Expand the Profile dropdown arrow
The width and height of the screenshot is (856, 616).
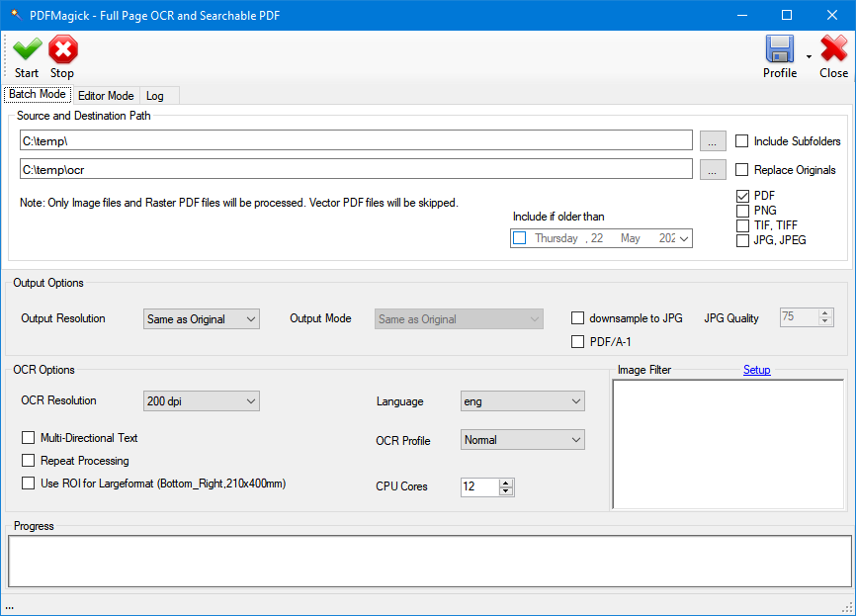[809, 56]
